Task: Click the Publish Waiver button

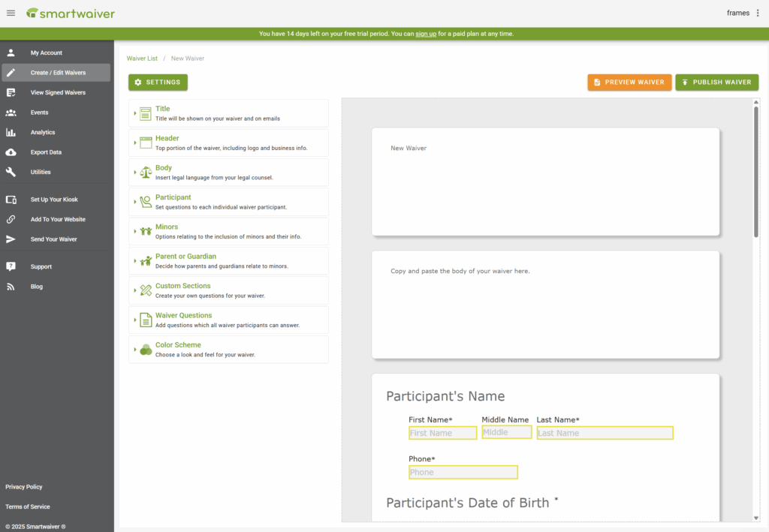Action: 716,83
